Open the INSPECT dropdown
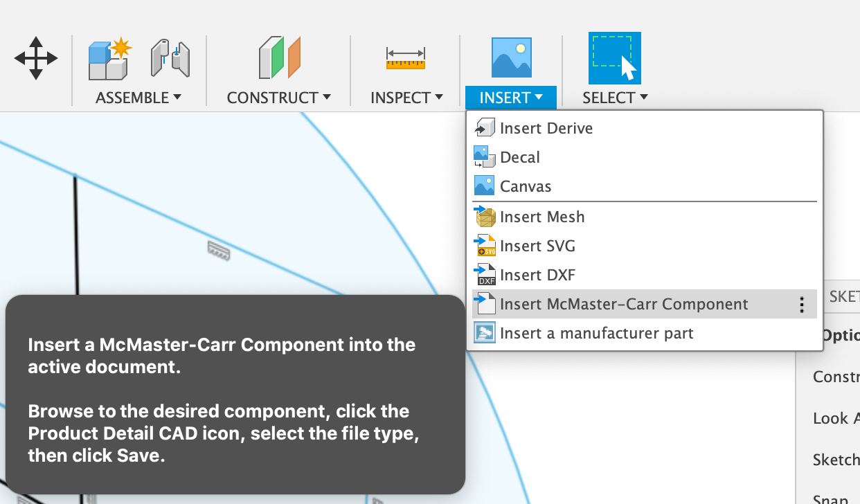 [x=406, y=98]
